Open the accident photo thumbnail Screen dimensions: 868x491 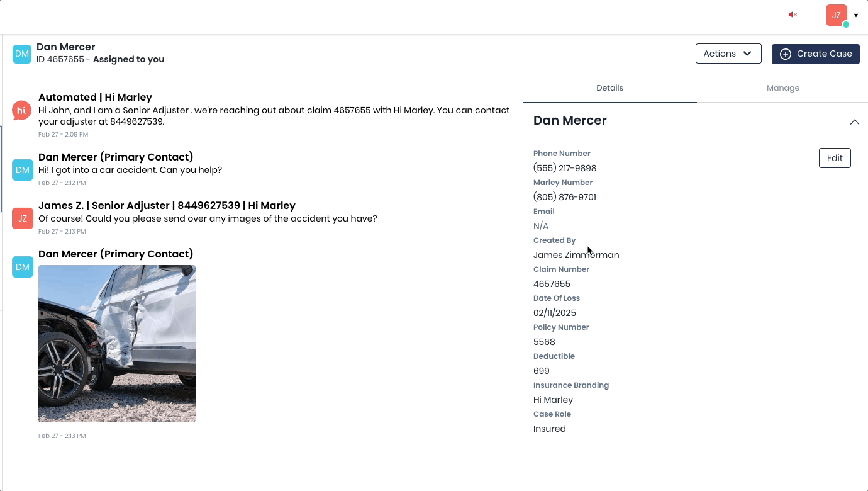tap(117, 343)
